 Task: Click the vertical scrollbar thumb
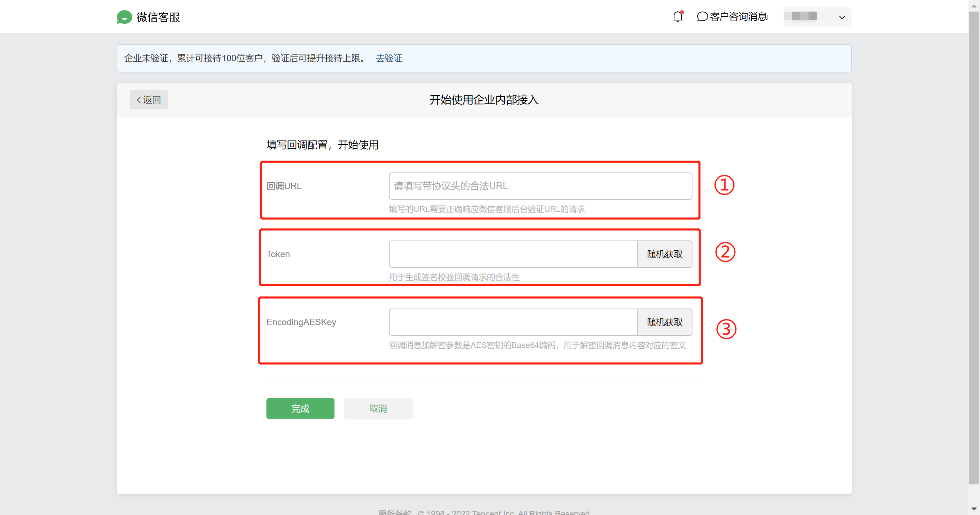point(974,247)
